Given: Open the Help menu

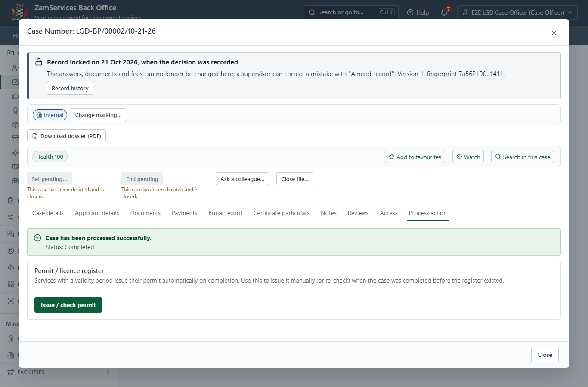Looking at the screenshot, I should tap(418, 12).
